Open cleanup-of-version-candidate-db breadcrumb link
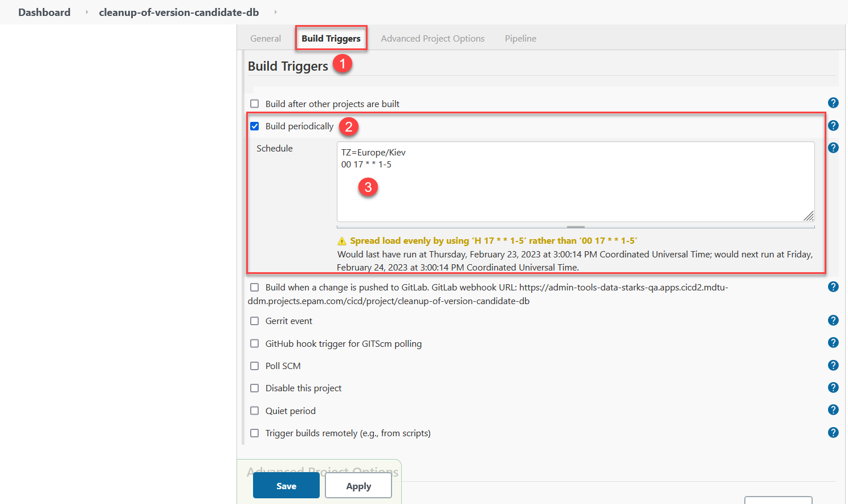The width and height of the screenshot is (848, 504). 179,12
